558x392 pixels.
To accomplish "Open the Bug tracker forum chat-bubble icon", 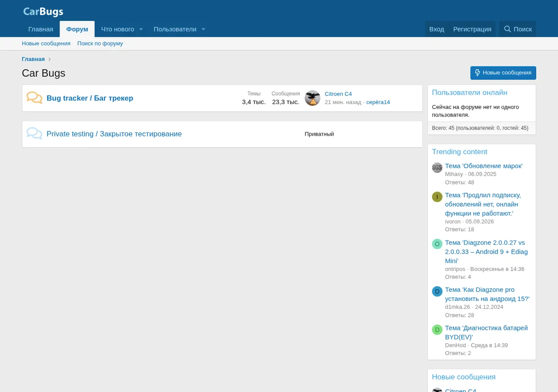I will point(34,98).
